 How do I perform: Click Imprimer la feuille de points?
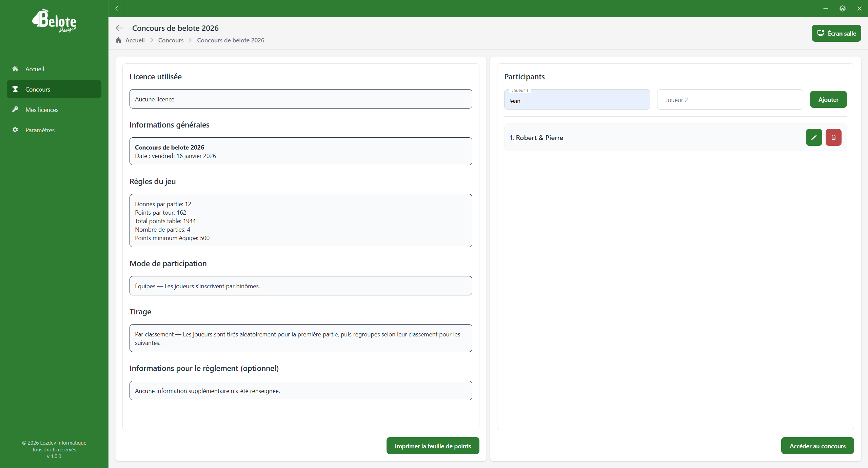point(433,446)
